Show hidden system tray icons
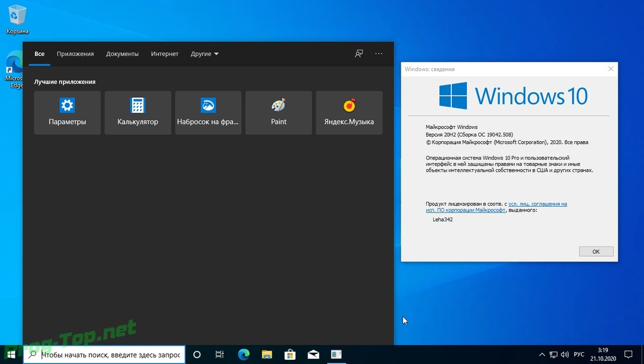 tap(541, 355)
